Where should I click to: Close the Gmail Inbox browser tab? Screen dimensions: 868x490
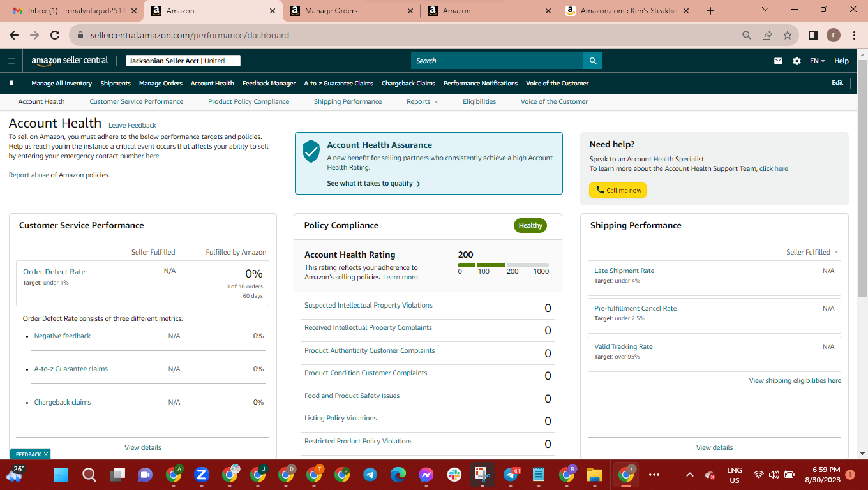(x=134, y=11)
